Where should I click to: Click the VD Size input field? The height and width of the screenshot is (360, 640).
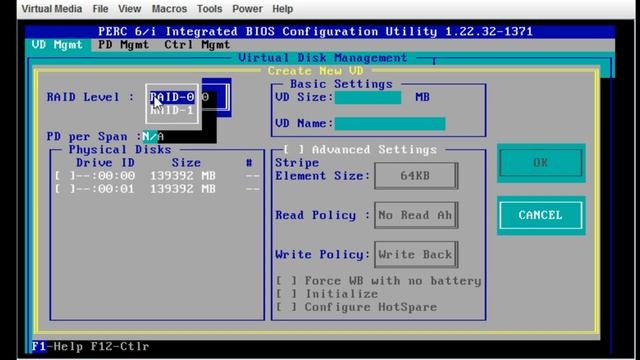[x=368, y=98]
